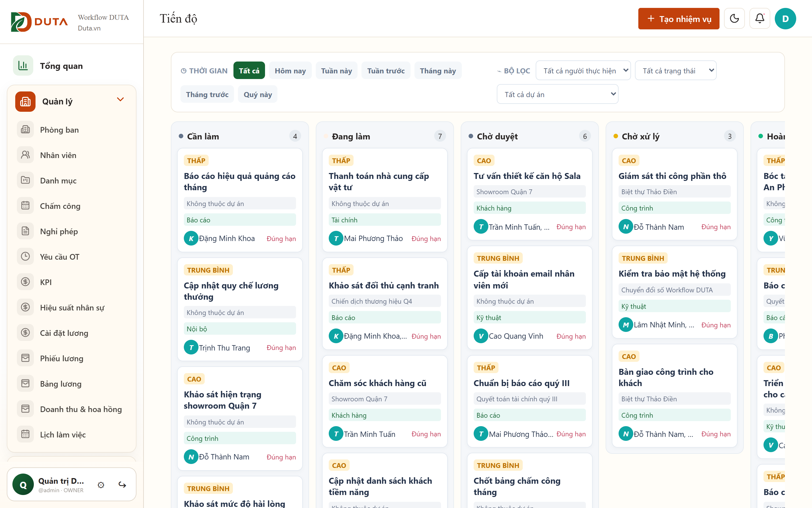812x508 pixels.
Task: Open Yêu cầu OT clock icon
Action: click(x=25, y=257)
